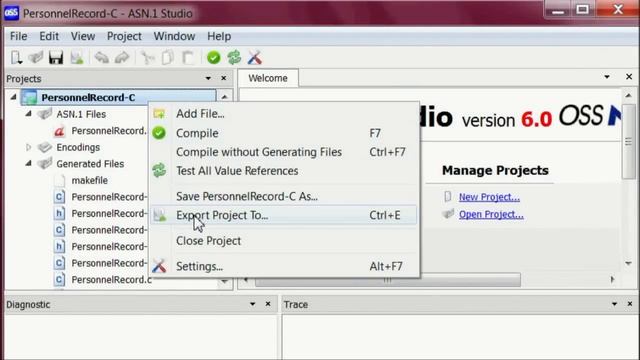Click the Settings icon in context menu
This screenshot has width=640, height=360.
159,266
